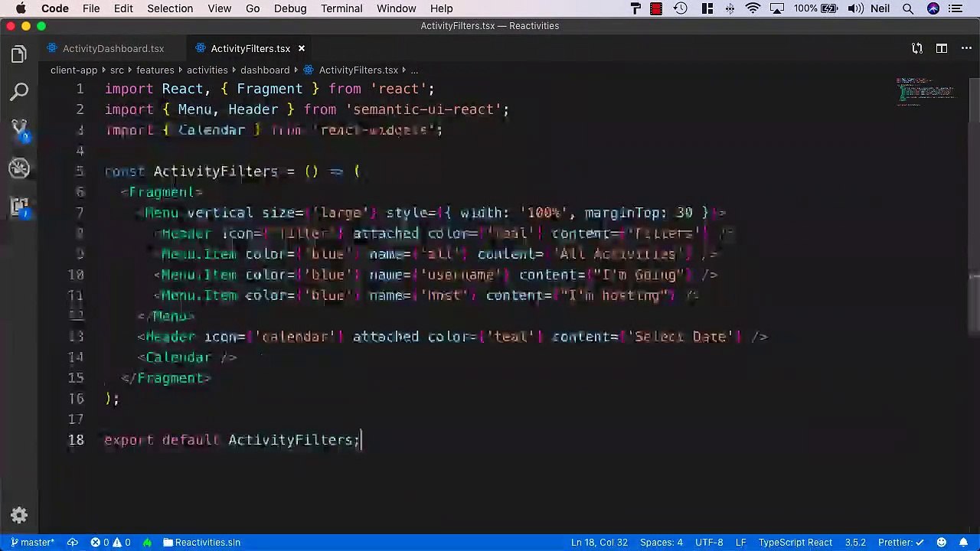Viewport: 980px width, 551px height.
Task: Open the Search sidebar icon
Action: point(19,93)
